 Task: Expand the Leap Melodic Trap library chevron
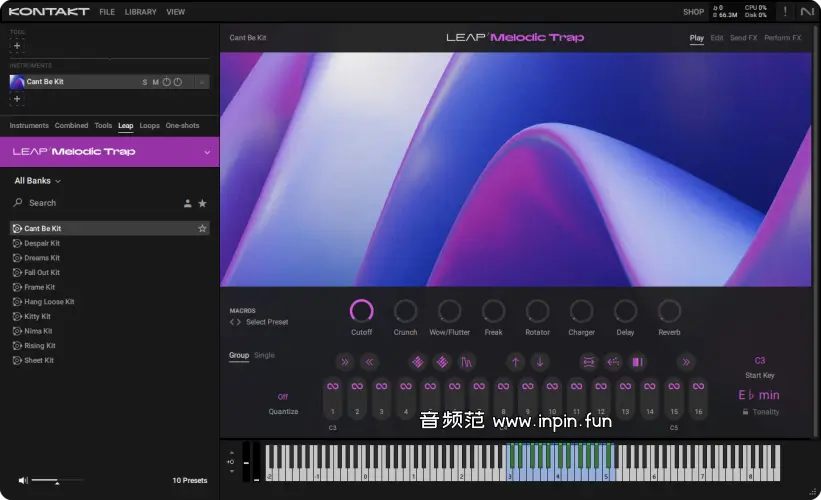207,152
